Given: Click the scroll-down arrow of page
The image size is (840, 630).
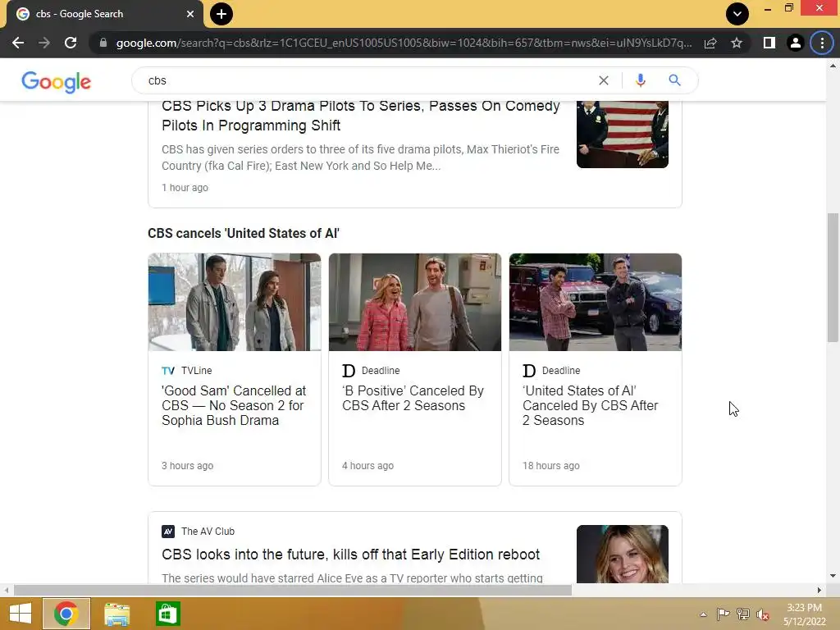Looking at the screenshot, I should pyautogui.click(x=833, y=576).
